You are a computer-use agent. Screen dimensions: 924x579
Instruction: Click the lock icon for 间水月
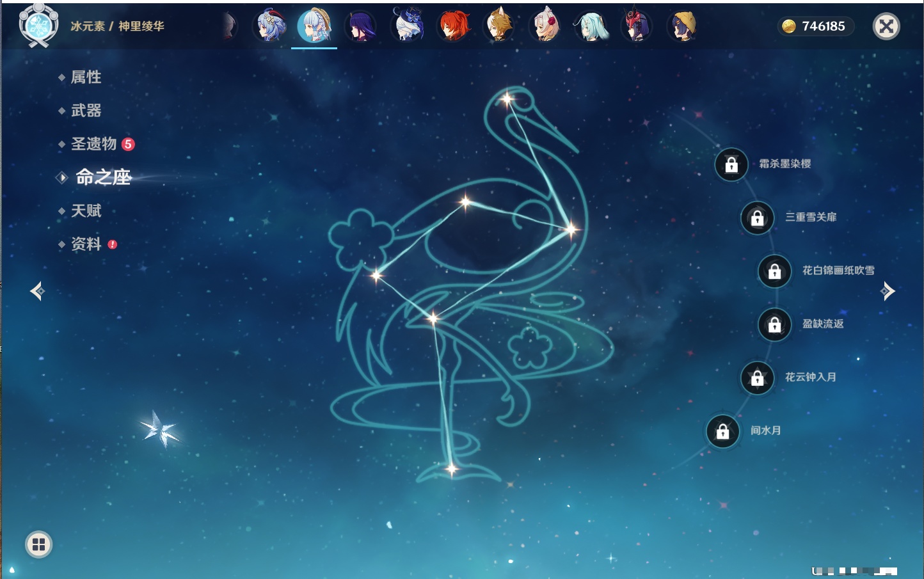point(723,431)
